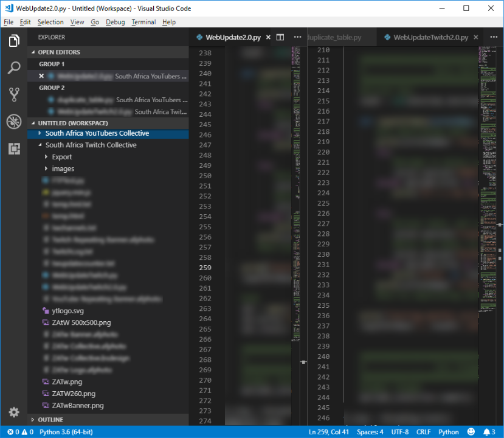This screenshot has height=438, width=504.
Task: Open the Extensions view
Action: point(14,148)
